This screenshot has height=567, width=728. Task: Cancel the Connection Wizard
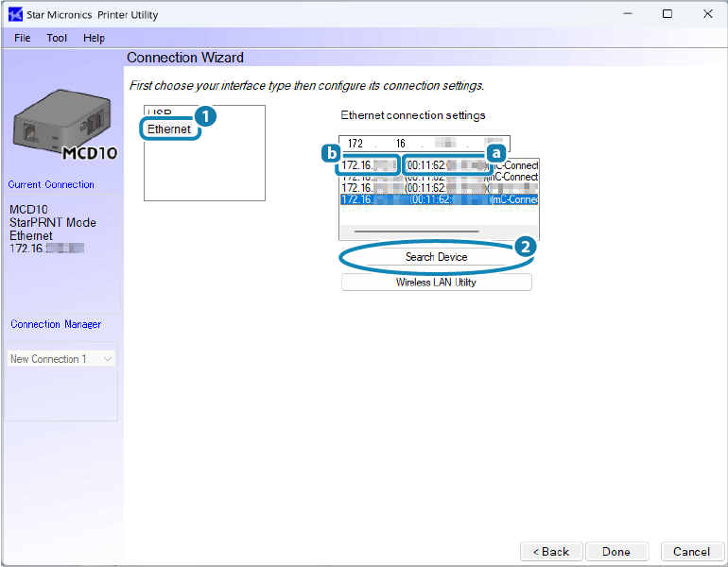[x=691, y=551]
